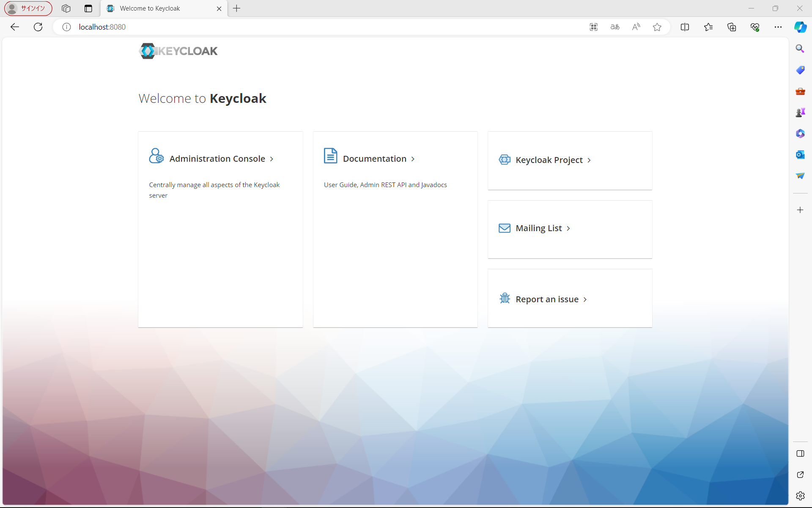The height and width of the screenshot is (508, 812).
Task: Open the Favorites menu
Action: (x=709, y=27)
